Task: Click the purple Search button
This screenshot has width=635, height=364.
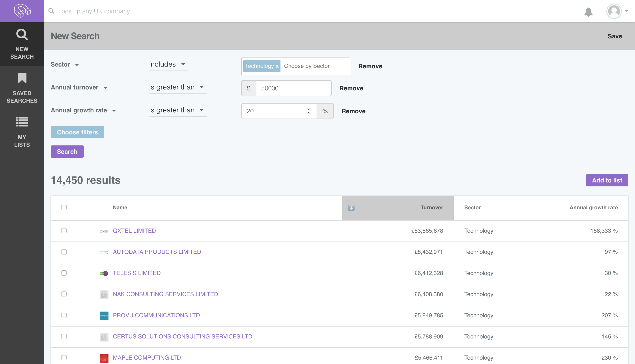Action: point(67,152)
